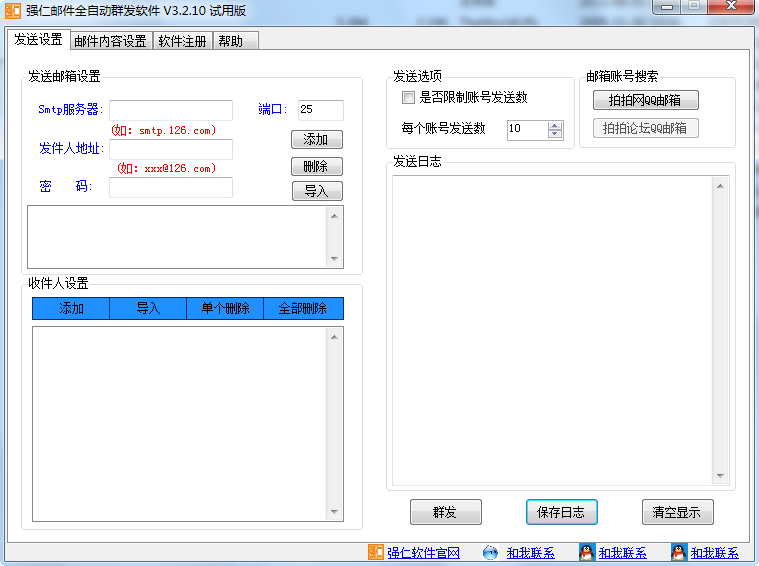This screenshot has height=566, width=759.
Task: Click blue 导入 button in 收件人设置
Action: [148, 308]
